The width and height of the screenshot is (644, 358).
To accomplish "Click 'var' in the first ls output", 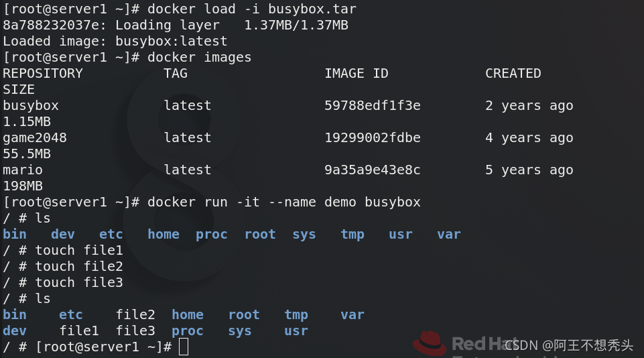I will 449,234.
